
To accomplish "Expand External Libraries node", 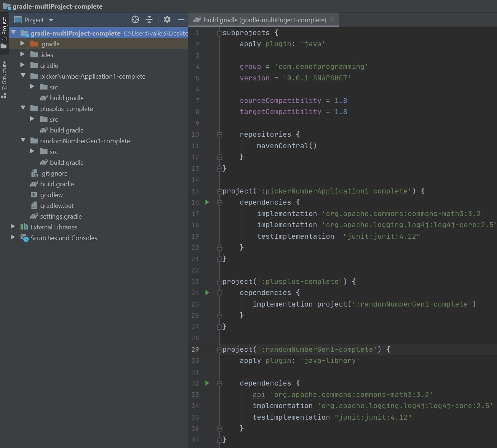I will pos(13,227).
